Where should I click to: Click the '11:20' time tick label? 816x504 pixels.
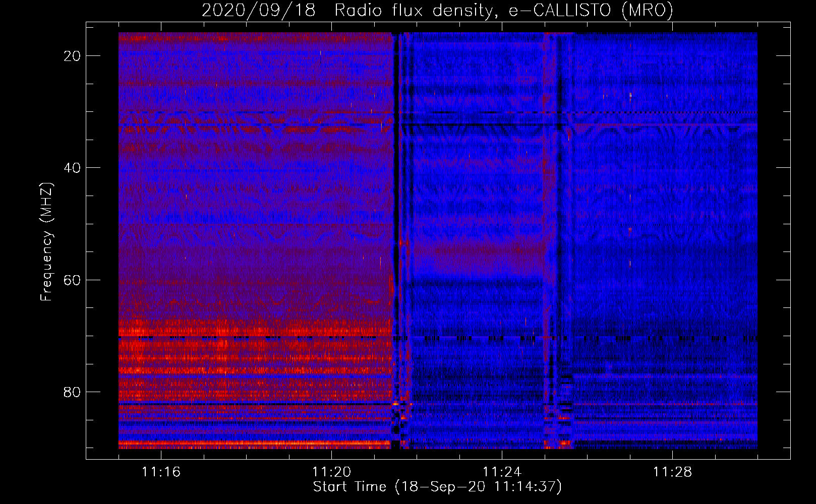point(331,472)
